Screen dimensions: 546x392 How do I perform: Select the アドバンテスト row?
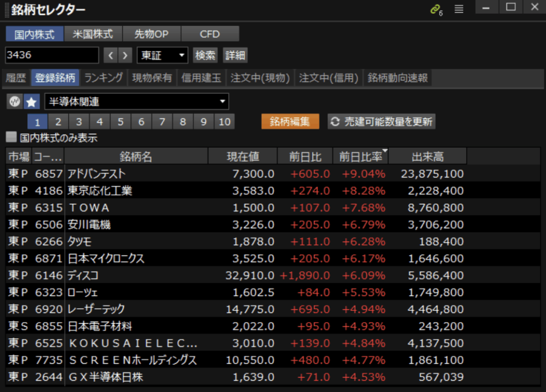click(273, 173)
